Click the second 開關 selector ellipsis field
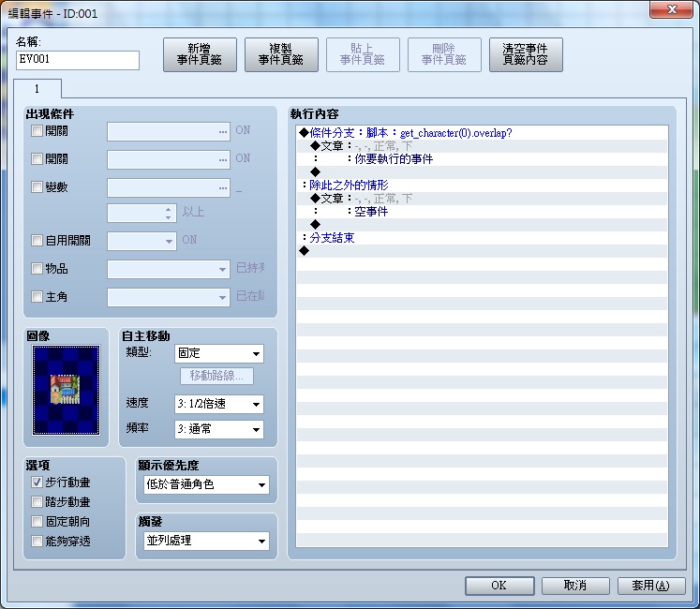 coord(169,160)
